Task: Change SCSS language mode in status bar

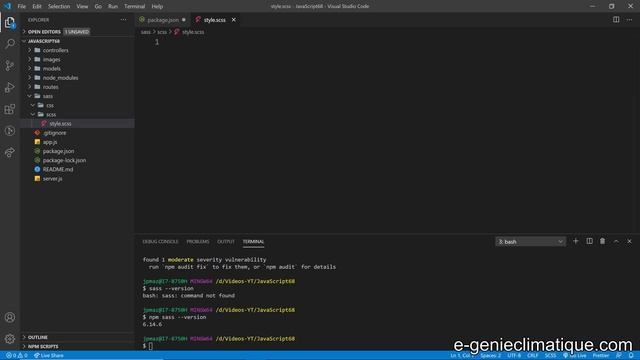Action: coord(550,356)
